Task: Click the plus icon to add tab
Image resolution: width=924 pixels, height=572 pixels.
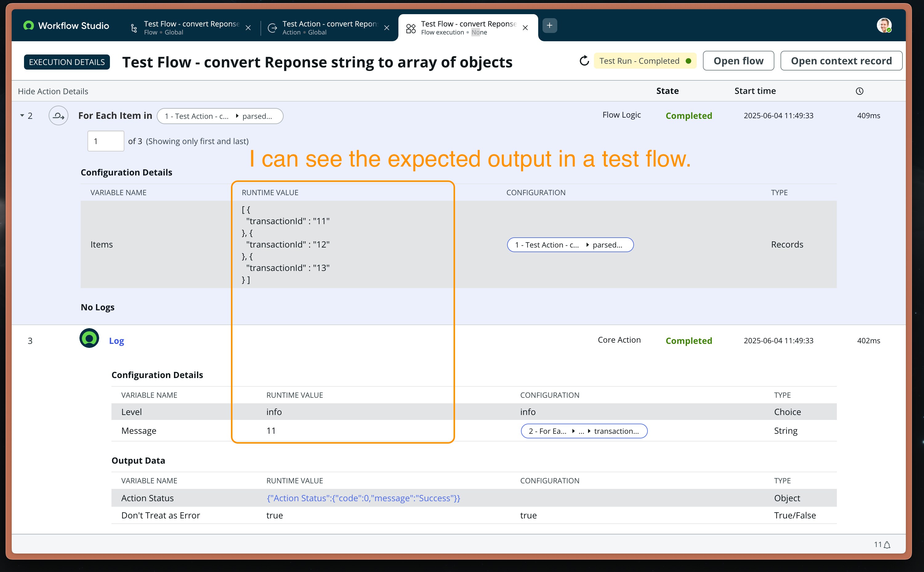Action: (549, 25)
